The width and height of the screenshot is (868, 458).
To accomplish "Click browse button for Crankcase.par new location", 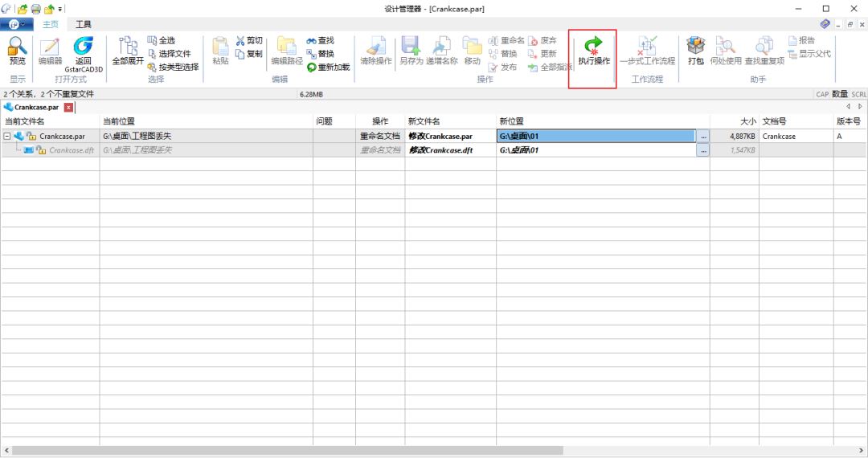I will click(x=703, y=137).
